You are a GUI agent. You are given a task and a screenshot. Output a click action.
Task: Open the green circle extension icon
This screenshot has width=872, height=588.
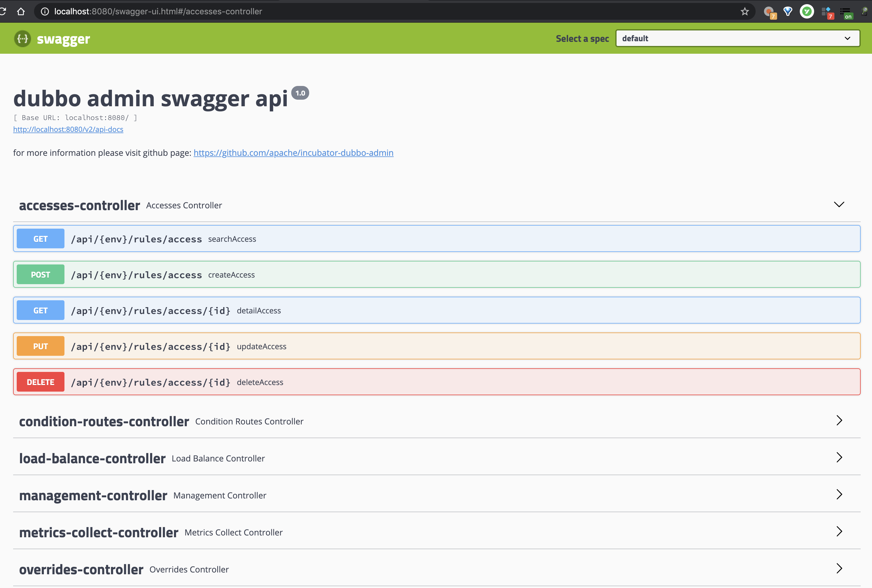pyautogui.click(x=807, y=12)
